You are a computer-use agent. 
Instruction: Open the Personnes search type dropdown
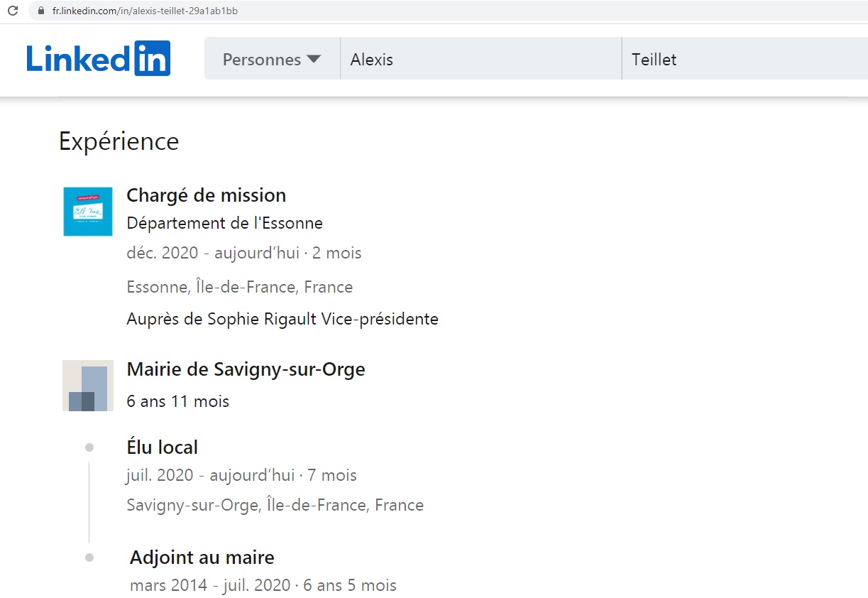(x=272, y=60)
